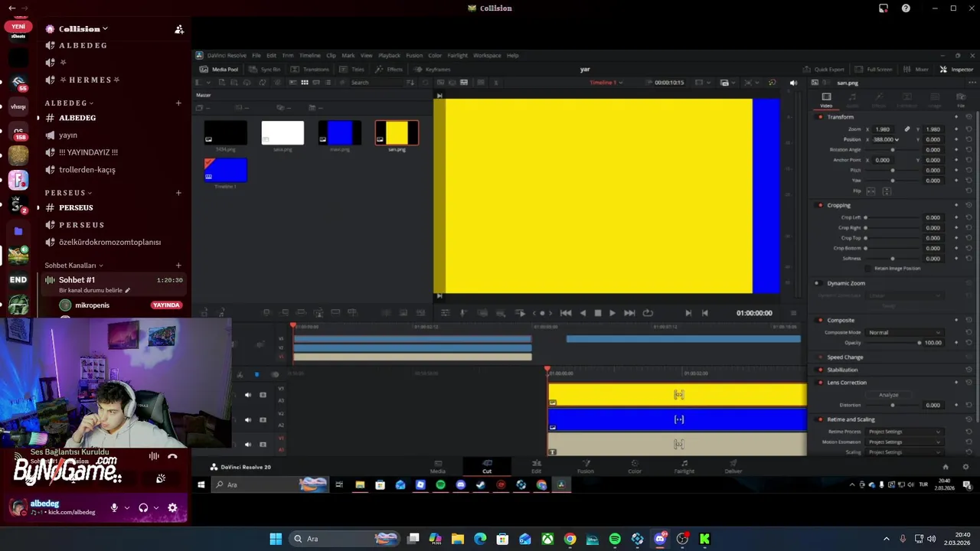Viewport: 980px width, 551px height.
Task: Click Quick Export in Resolve toolbar
Action: (824, 69)
